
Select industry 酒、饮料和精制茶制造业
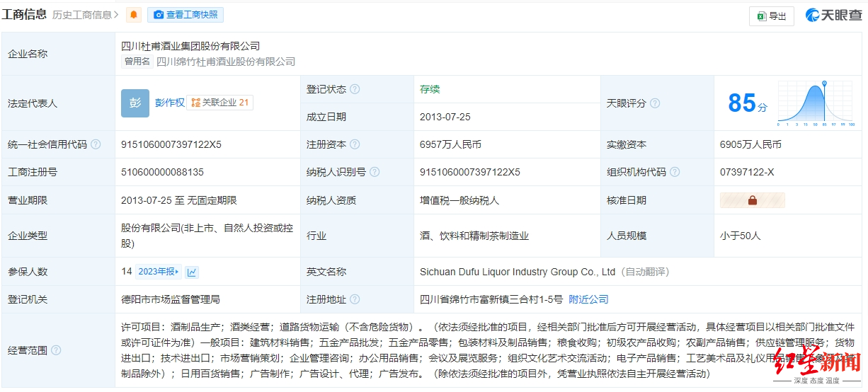coord(474,236)
